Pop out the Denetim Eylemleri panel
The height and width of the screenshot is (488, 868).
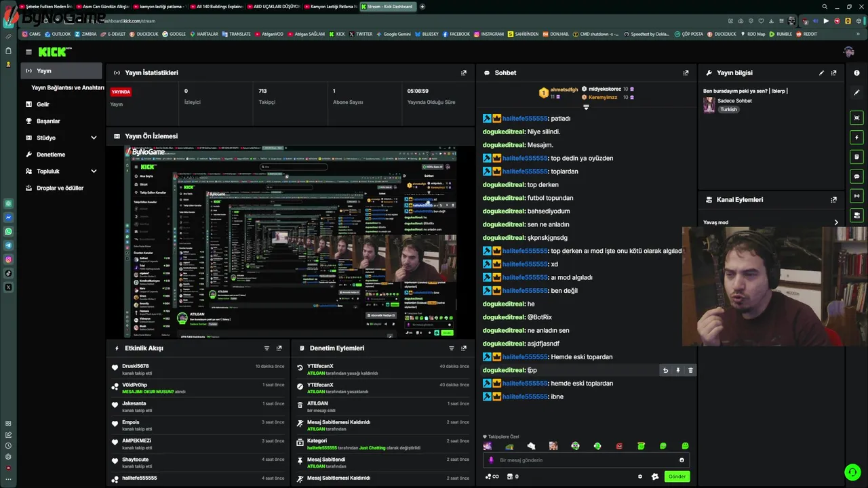point(464,348)
